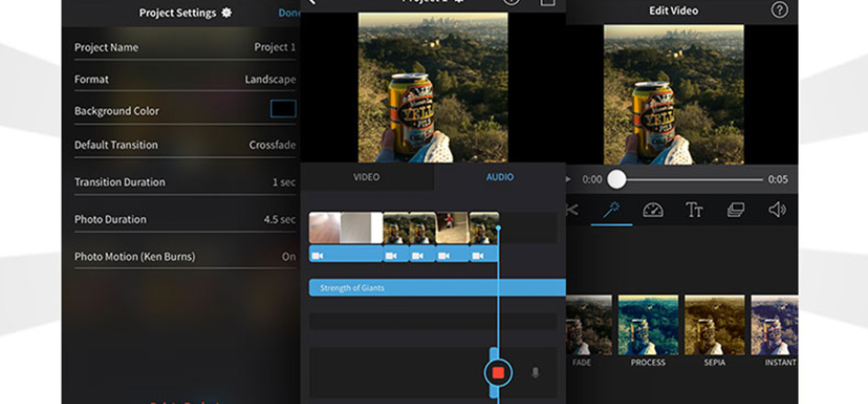This screenshot has width=868, height=404.
Task: Open the overlay layers tool
Action: click(736, 210)
